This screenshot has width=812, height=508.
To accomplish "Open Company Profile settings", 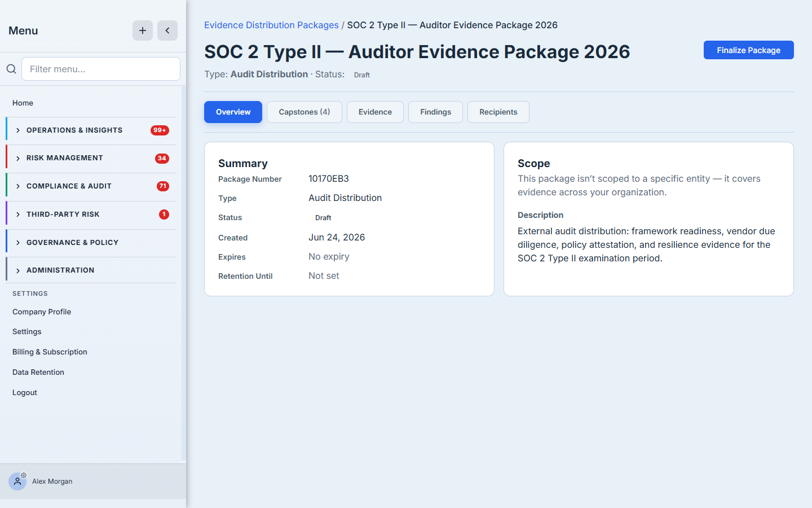I will pyautogui.click(x=42, y=312).
